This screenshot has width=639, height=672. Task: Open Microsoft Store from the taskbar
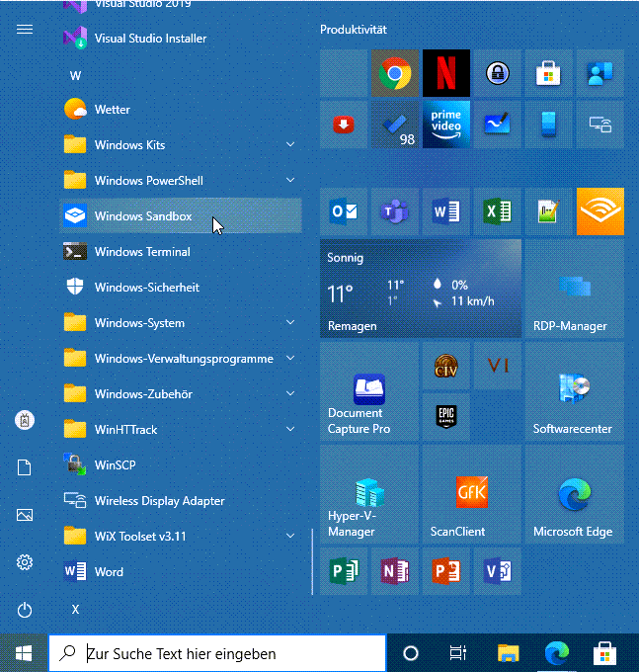coord(604,653)
